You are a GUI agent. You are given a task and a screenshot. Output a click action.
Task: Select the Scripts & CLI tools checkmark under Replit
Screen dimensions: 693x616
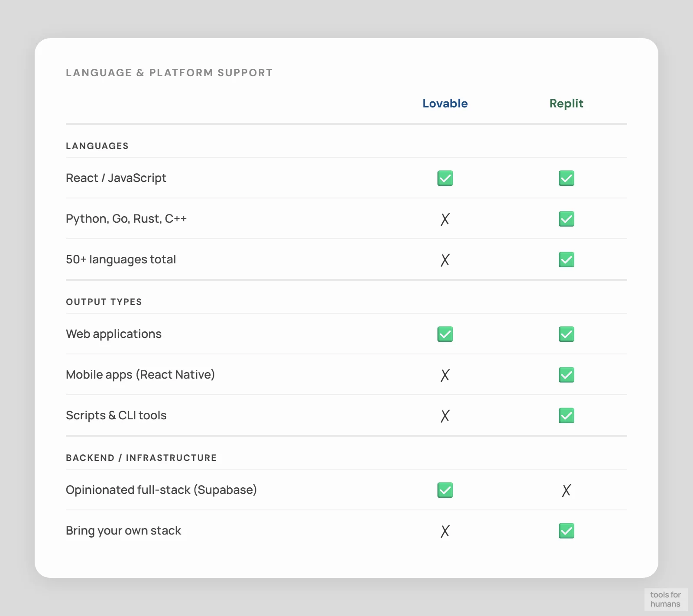pos(566,415)
